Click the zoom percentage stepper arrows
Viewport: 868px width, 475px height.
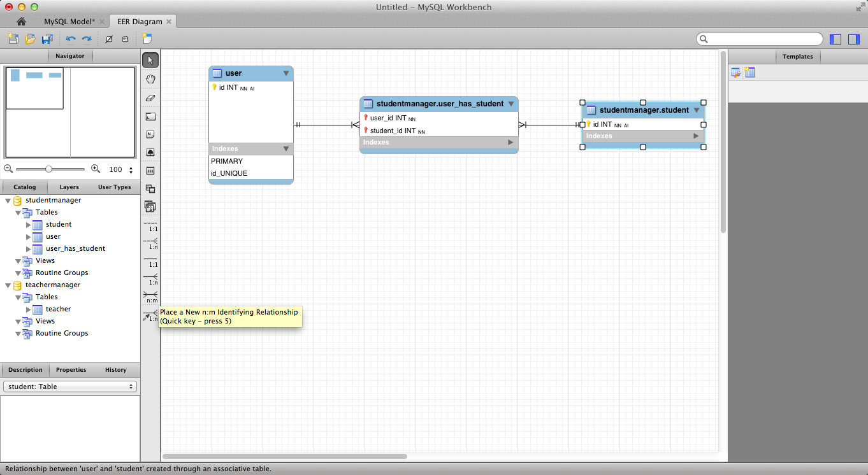[x=131, y=170]
